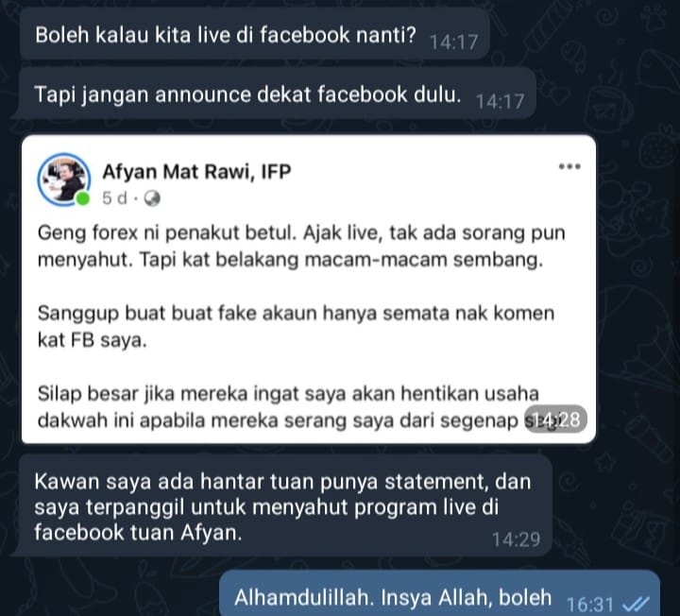Select the 'Alhamdulillah. Insya Allah, boleh' reply

pyautogui.click(x=439, y=594)
